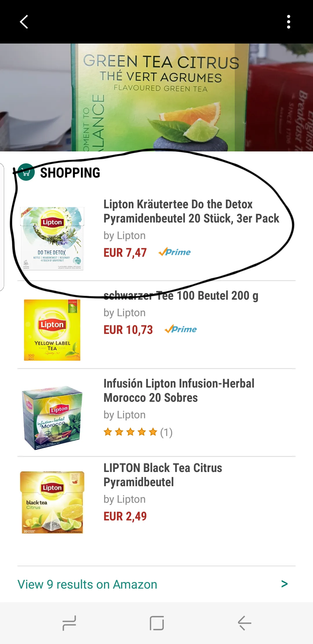Tap the Android home navigation icon

pyautogui.click(x=157, y=623)
